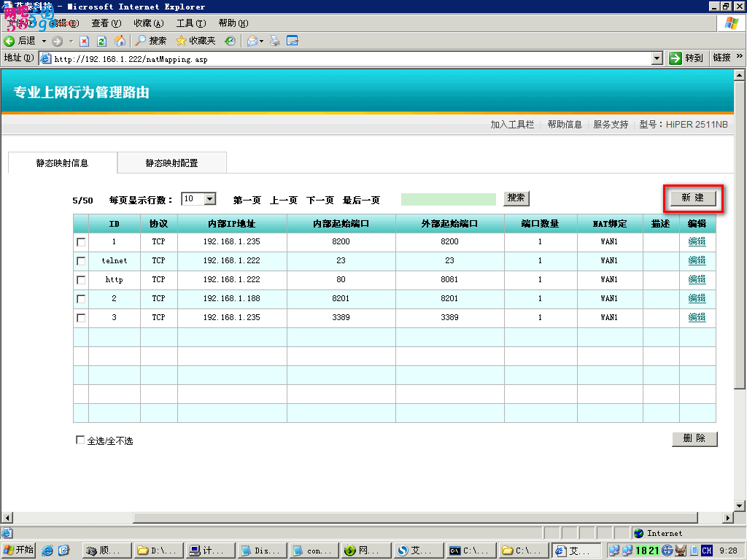Screen dimensions: 747x560
Task: Click the port value 8081 cell
Action: (449, 279)
